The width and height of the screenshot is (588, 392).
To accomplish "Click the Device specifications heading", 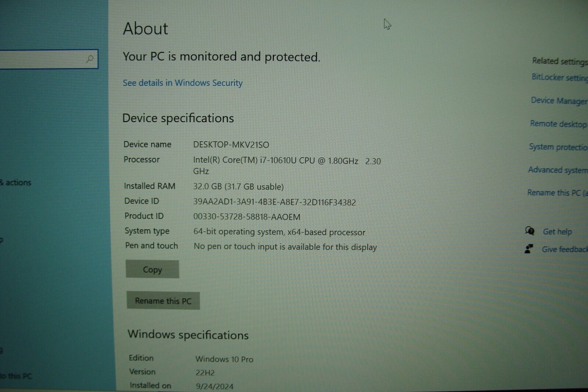I will pyautogui.click(x=178, y=118).
